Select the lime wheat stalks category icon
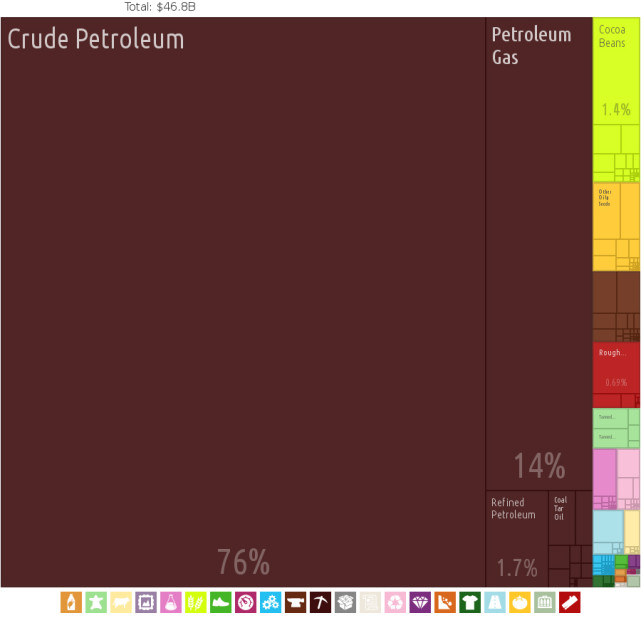641x618 pixels. click(196, 602)
